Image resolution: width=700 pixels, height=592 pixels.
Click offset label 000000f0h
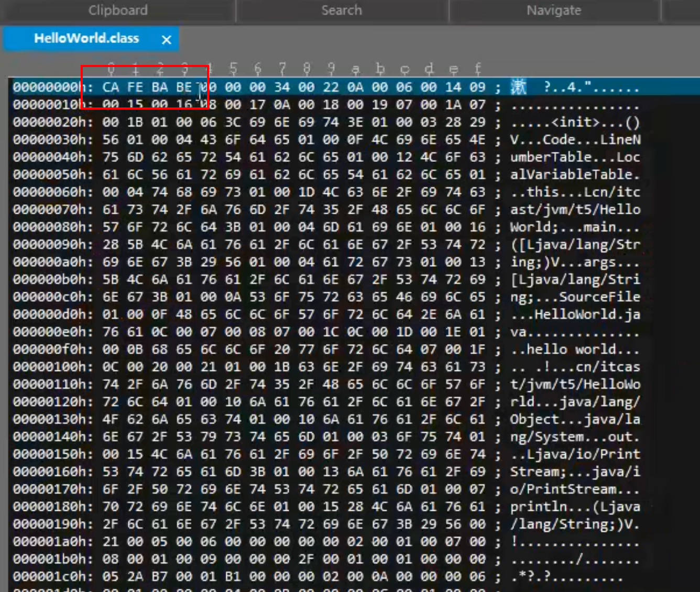[53, 349]
